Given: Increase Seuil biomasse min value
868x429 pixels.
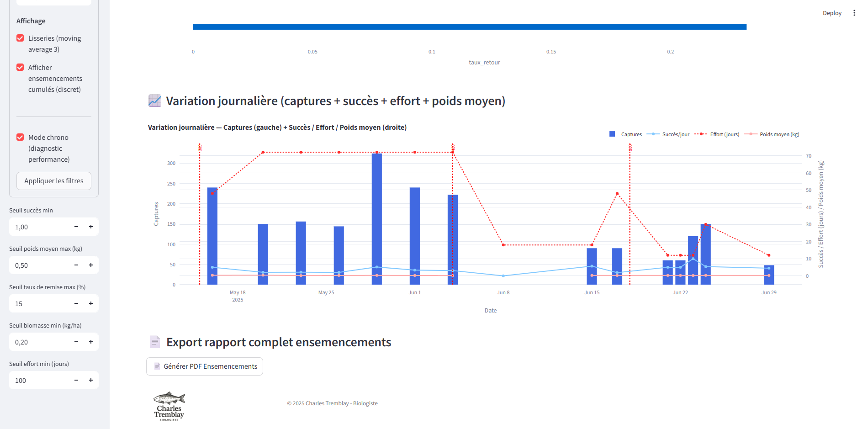Looking at the screenshot, I should pyautogui.click(x=91, y=342).
